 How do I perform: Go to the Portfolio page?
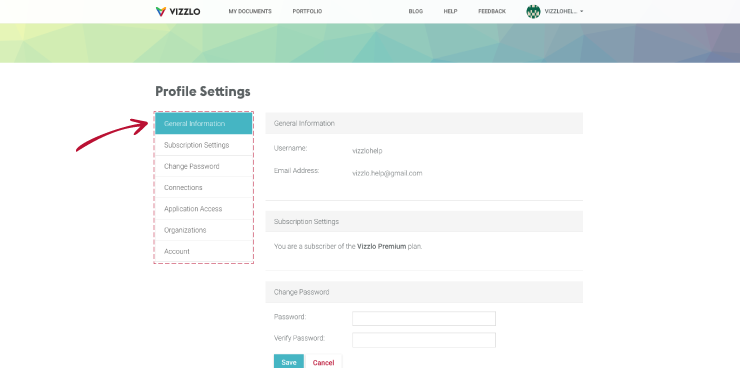point(307,11)
